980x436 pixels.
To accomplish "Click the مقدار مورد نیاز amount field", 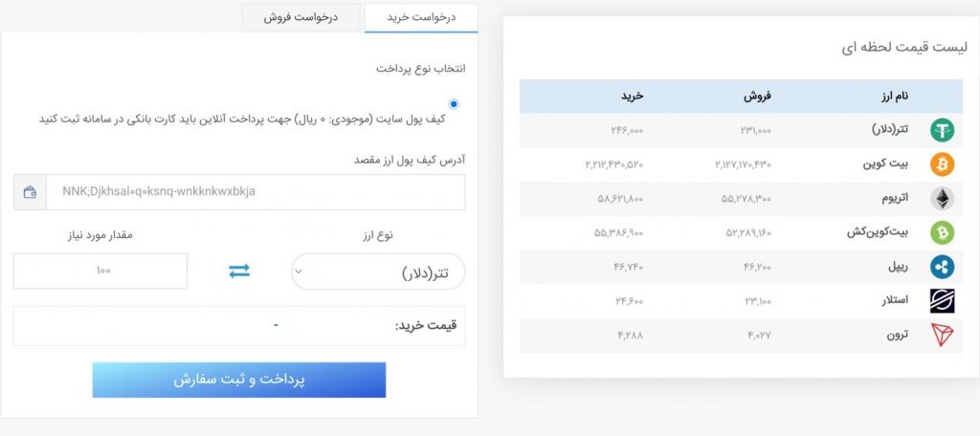I will click(100, 272).
